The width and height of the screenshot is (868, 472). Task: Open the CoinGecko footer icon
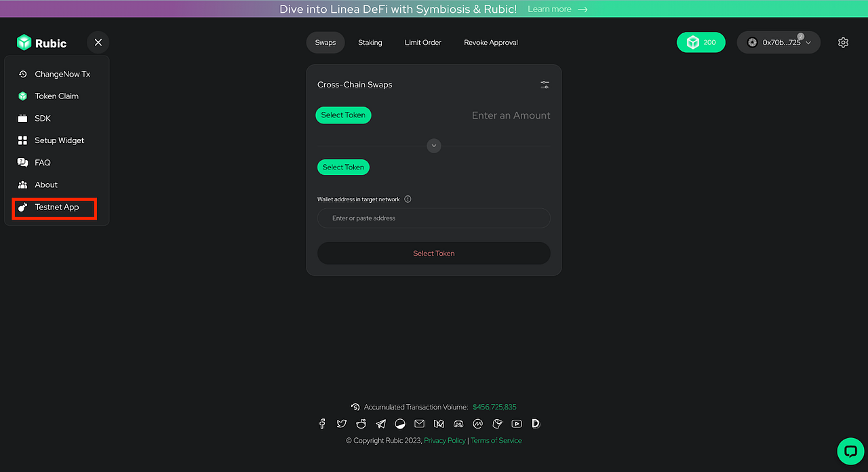coord(497,424)
